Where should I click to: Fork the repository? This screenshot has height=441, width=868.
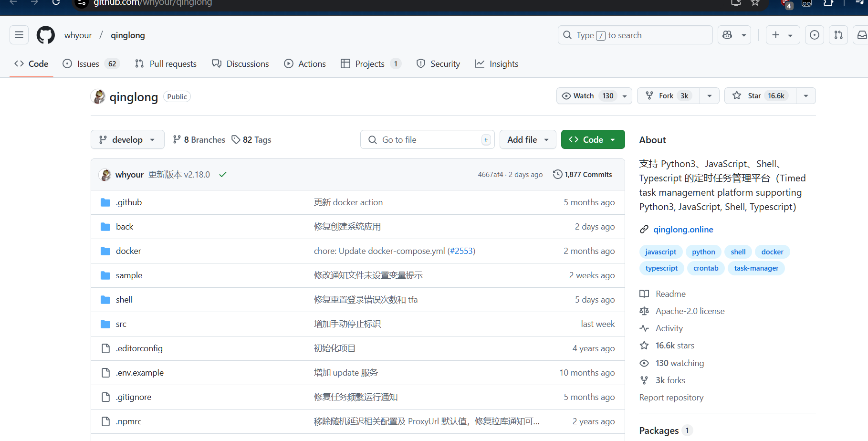coord(669,95)
